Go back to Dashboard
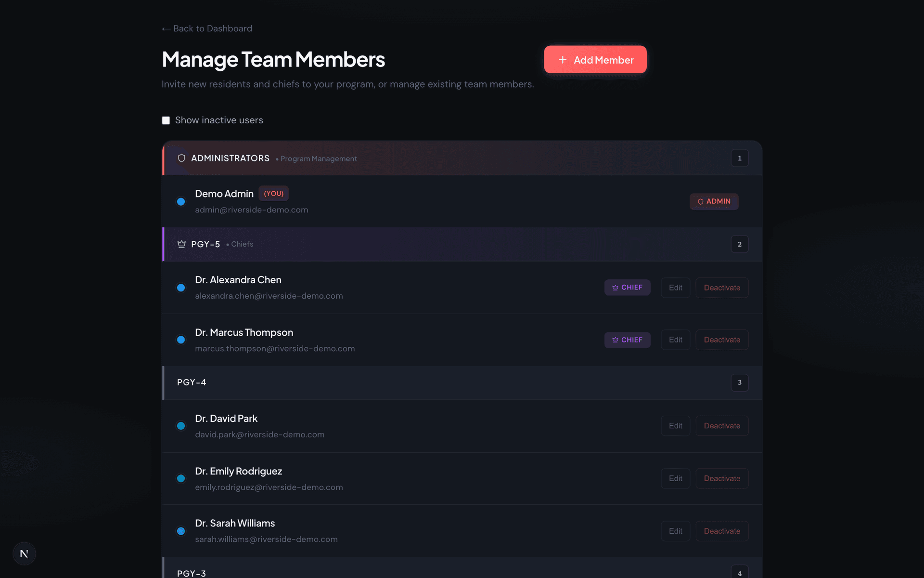The width and height of the screenshot is (924, 578). pyautogui.click(x=207, y=28)
